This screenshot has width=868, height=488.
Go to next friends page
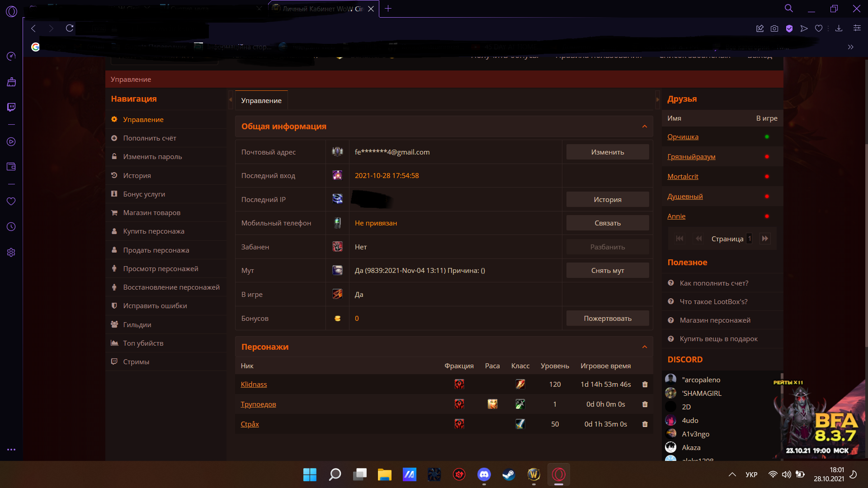pos(765,239)
